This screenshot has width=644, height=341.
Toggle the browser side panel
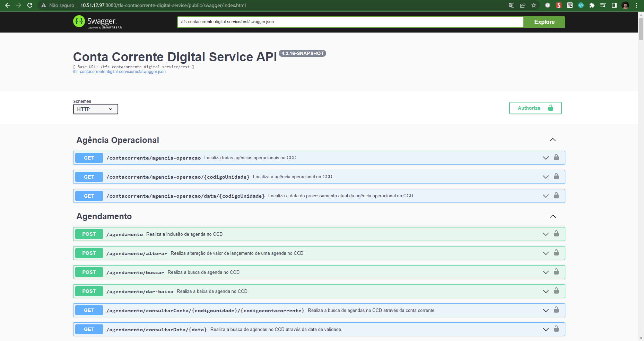pyautogui.click(x=614, y=5)
